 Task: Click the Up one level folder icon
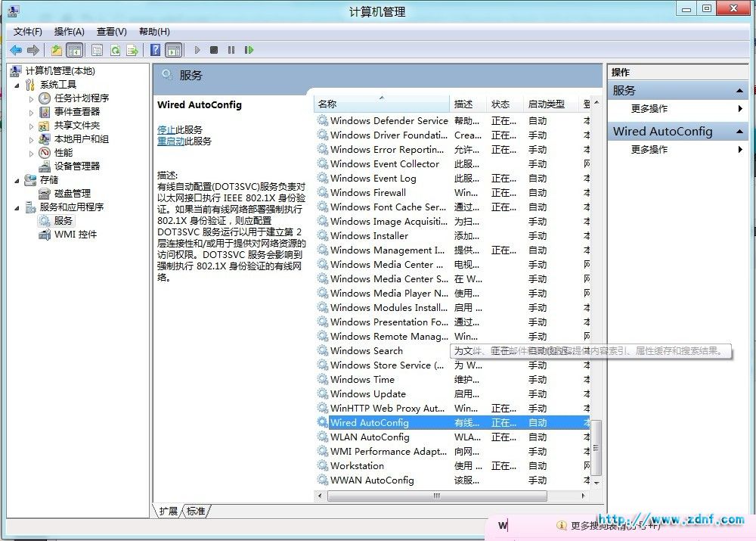click(57, 50)
